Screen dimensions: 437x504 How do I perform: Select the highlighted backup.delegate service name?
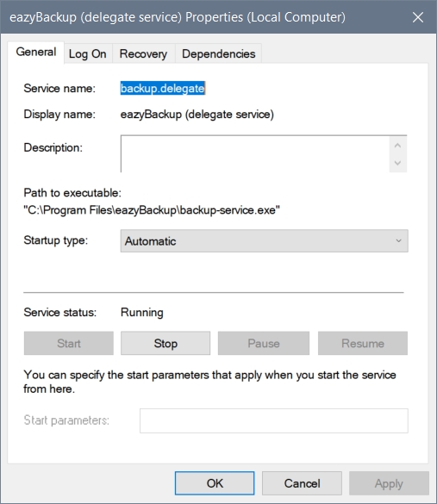pyautogui.click(x=163, y=88)
